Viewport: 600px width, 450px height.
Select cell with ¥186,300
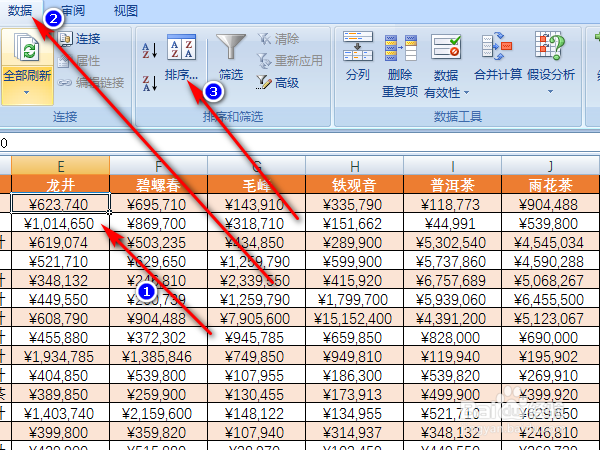pos(354,375)
